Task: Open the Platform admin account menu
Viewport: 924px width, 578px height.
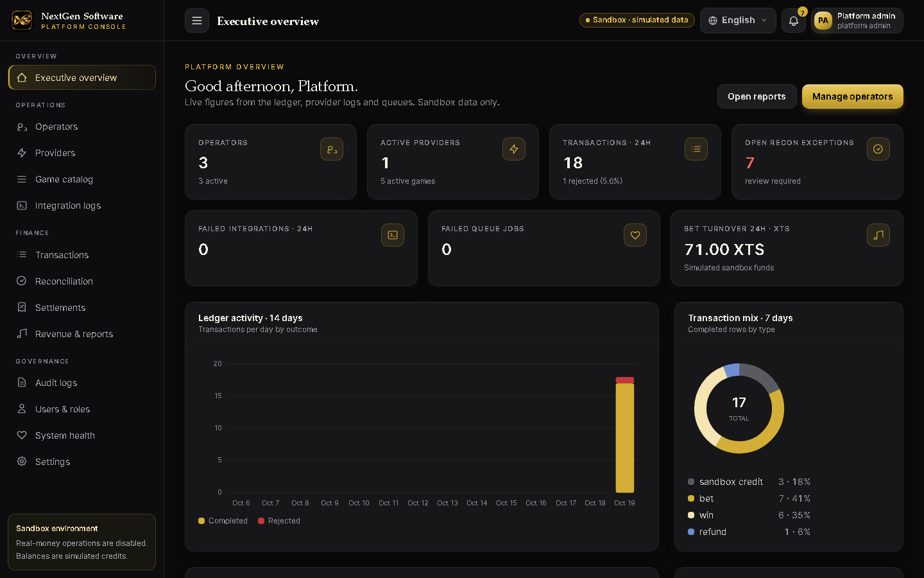Action: 857,21
